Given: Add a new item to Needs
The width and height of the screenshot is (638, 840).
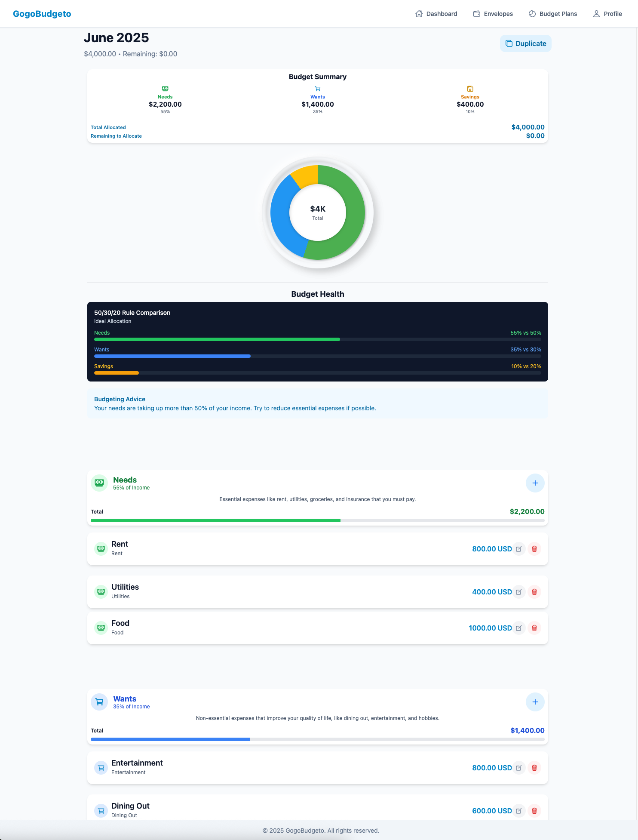Looking at the screenshot, I should (x=535, y=483).
